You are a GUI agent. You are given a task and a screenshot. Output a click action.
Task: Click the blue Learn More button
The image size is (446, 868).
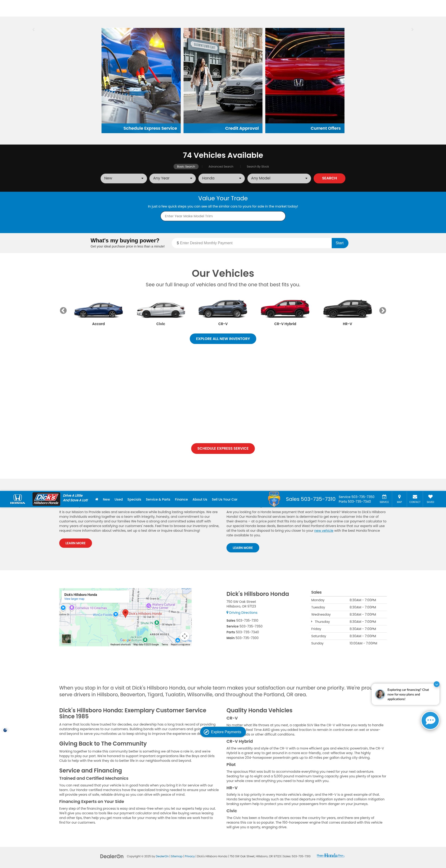coord(243,548)
